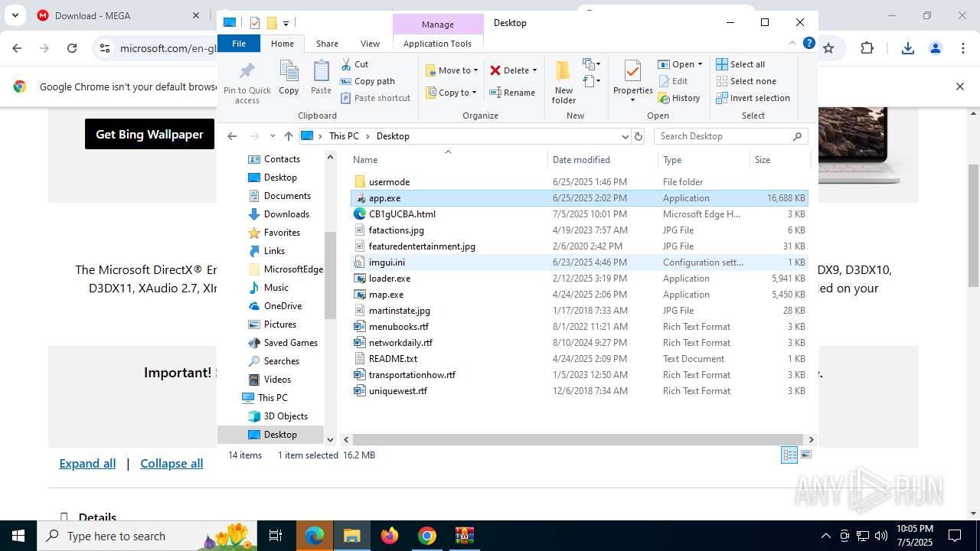The image size is (980, 551).
Task: Open WinRAR from taskbar
Action: 465,536
